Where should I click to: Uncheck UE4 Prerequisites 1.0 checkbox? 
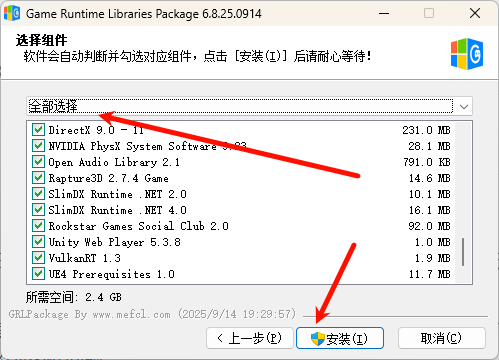point(38,273)
